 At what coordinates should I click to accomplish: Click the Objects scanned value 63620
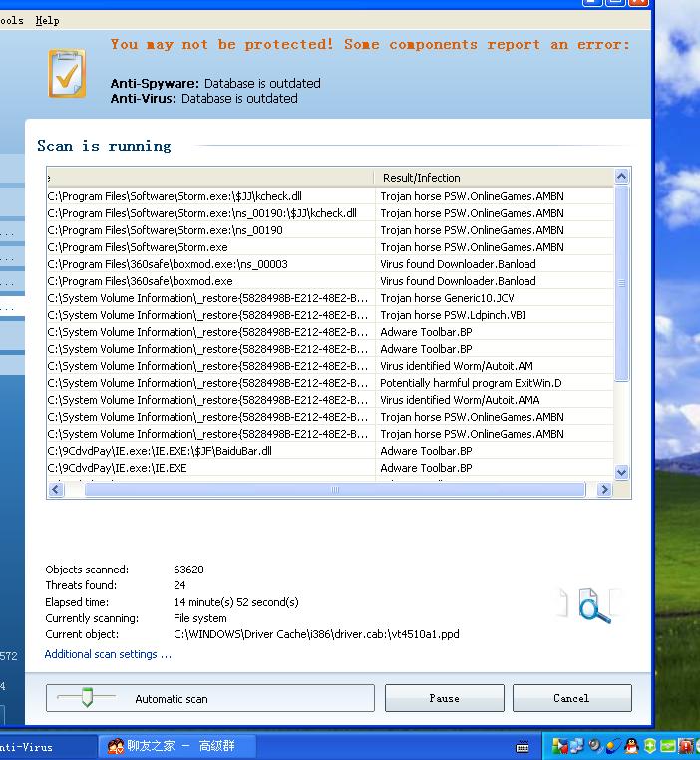click(188, 570)
